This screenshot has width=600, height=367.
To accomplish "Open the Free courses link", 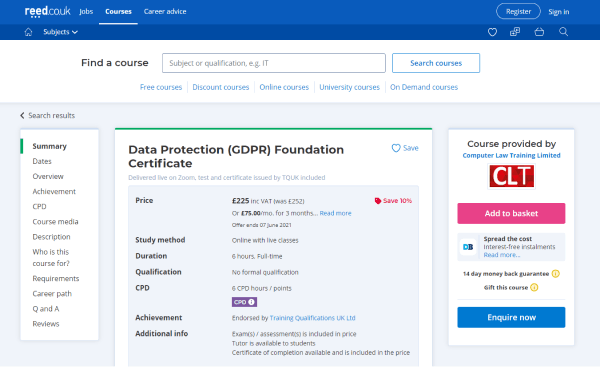I will [x=161, y=87].
